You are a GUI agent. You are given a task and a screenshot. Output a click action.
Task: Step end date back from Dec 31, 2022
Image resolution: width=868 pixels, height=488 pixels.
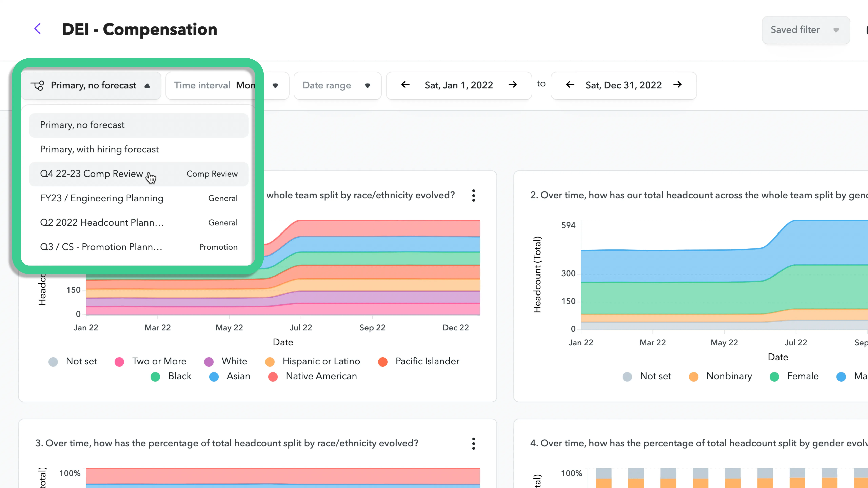click(570, 85)
